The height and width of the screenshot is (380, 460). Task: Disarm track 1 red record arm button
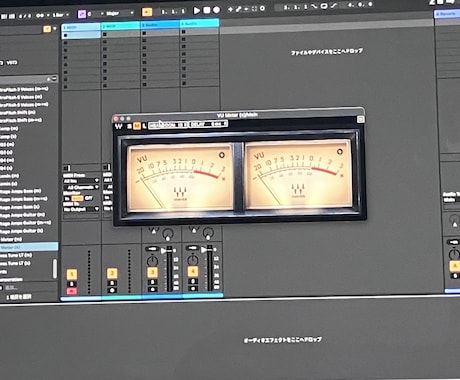coord(72,291)
